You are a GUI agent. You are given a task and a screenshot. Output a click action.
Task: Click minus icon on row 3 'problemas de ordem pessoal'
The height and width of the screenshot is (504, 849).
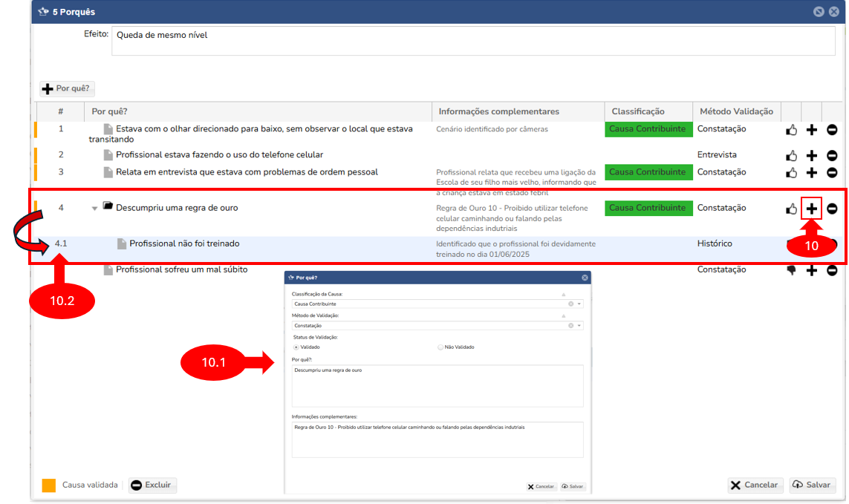[x=832, y=173]
